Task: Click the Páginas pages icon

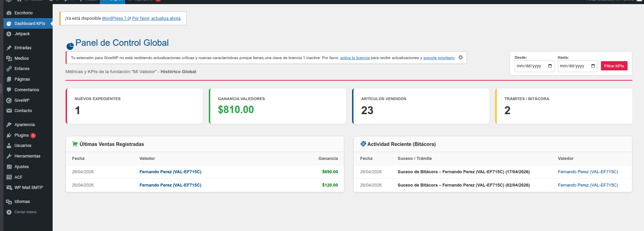Action: 9,79
